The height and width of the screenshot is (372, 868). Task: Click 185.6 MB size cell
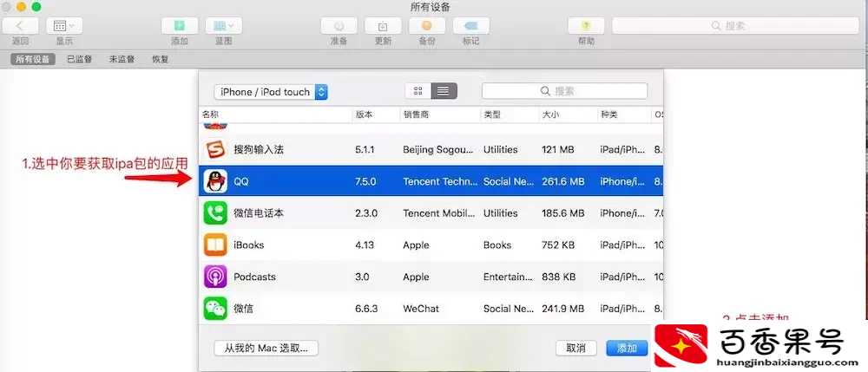(563, 212)
